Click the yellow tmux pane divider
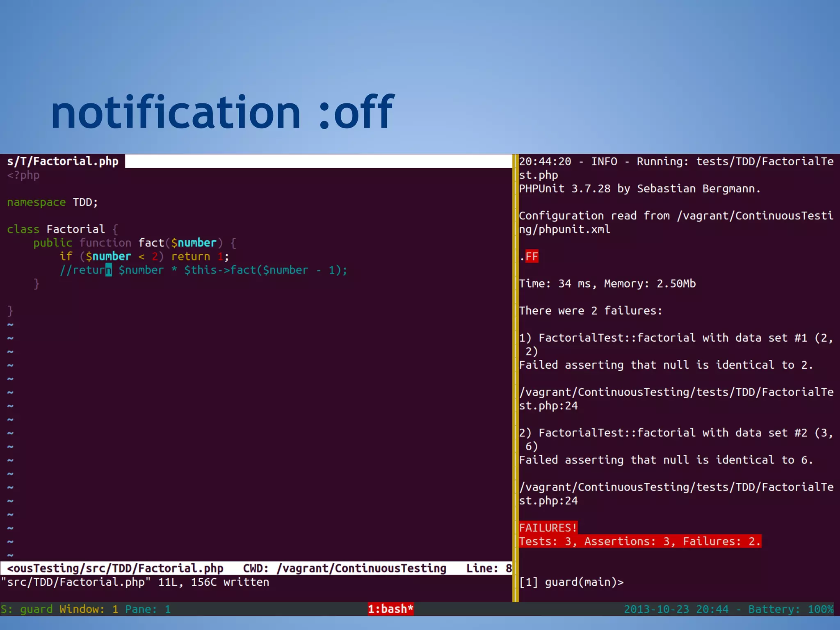This screenshot has height=630, width=840. (516, 377)
